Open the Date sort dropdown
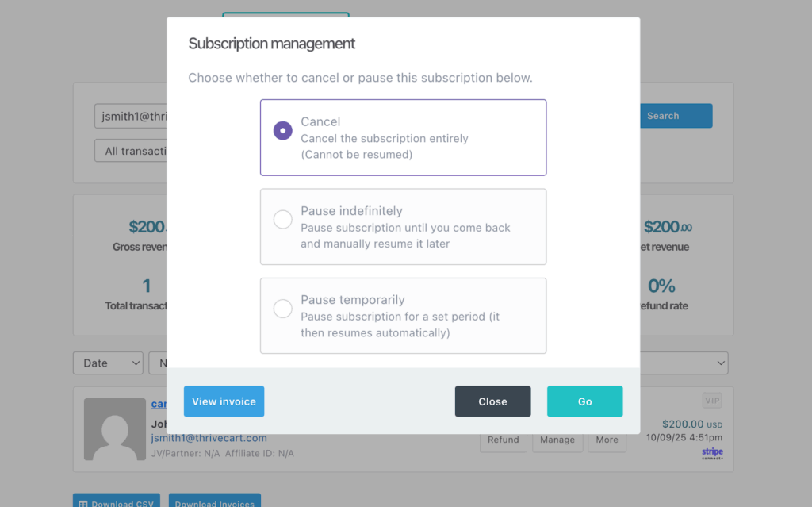The height and width of the screenshot is (507, 812). 108,363
